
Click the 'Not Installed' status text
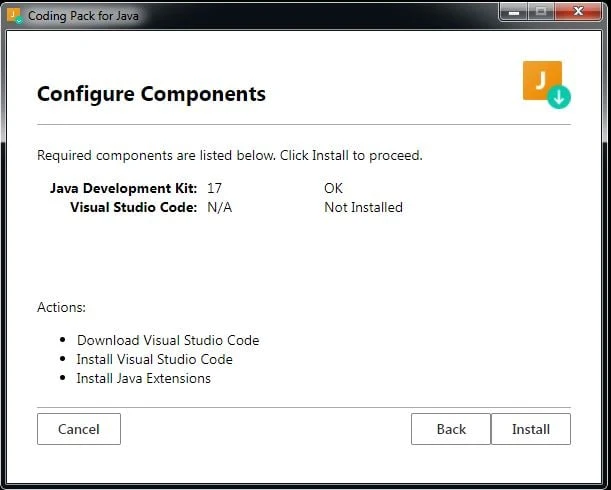[x=364, y=207]
